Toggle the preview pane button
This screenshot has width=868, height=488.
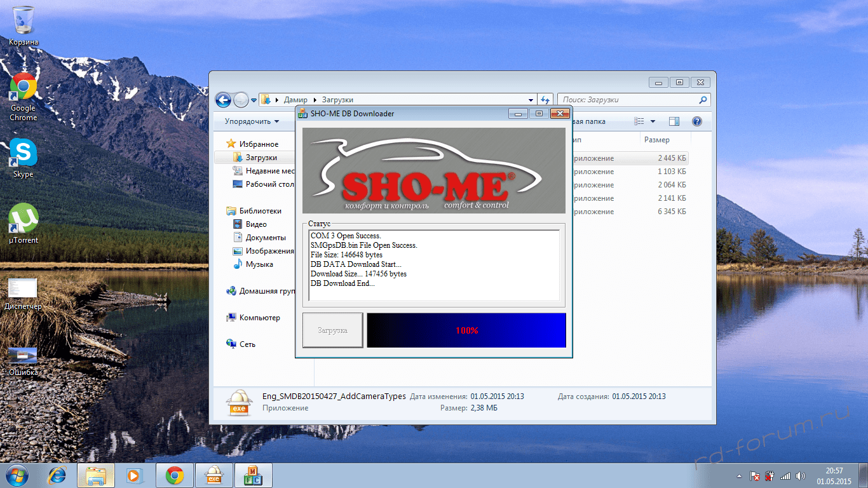click(x=674, y=121)
